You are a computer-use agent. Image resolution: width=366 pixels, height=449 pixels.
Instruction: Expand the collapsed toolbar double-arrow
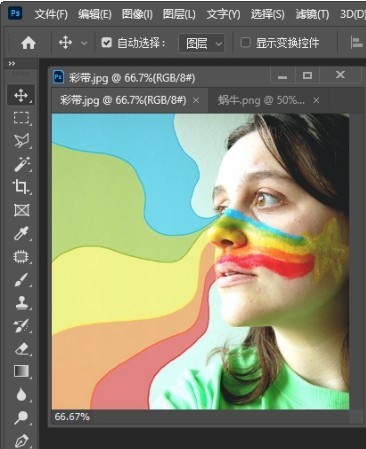point(12,63)
